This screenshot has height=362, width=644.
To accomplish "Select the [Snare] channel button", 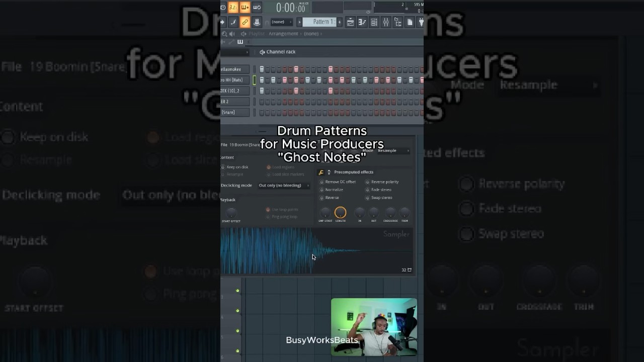I will 234,113.
